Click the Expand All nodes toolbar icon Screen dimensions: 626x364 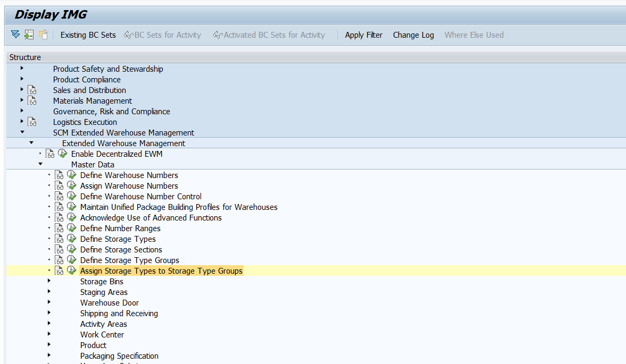coord(15,35)
